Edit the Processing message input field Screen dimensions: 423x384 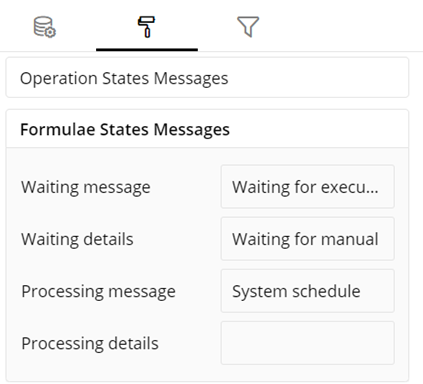pos(308,291)
